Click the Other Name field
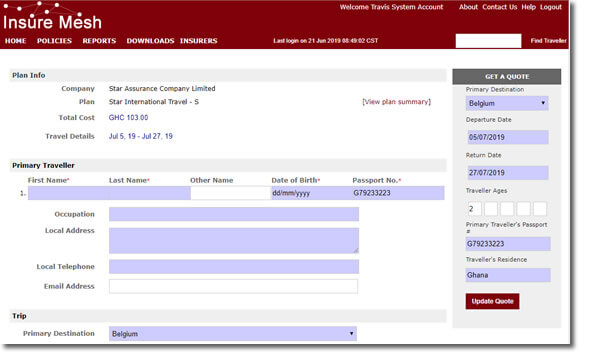This screenshot has height=360, width=590. [231, 193]
